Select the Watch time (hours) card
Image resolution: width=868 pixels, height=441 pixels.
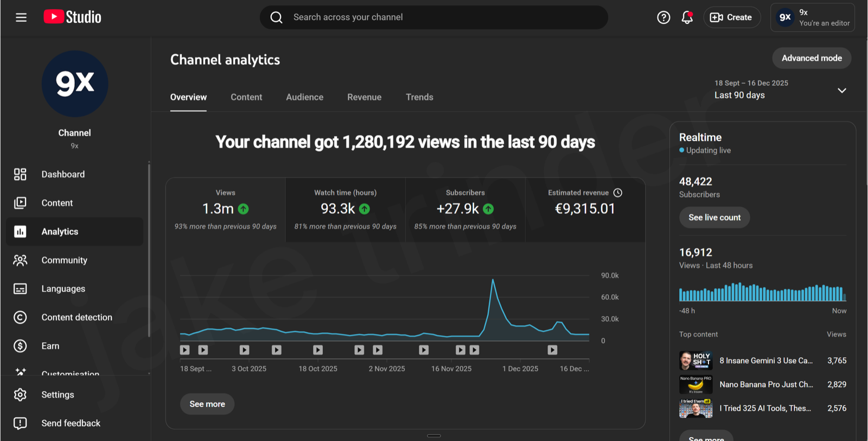pyautogui.click(x=346, y=210)
